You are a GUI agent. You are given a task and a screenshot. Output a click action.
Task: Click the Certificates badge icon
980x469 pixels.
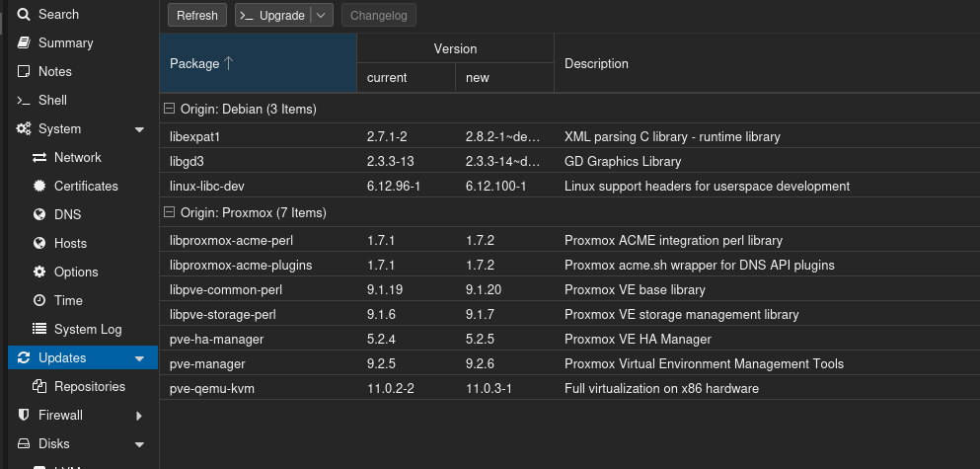coord(39,186)
